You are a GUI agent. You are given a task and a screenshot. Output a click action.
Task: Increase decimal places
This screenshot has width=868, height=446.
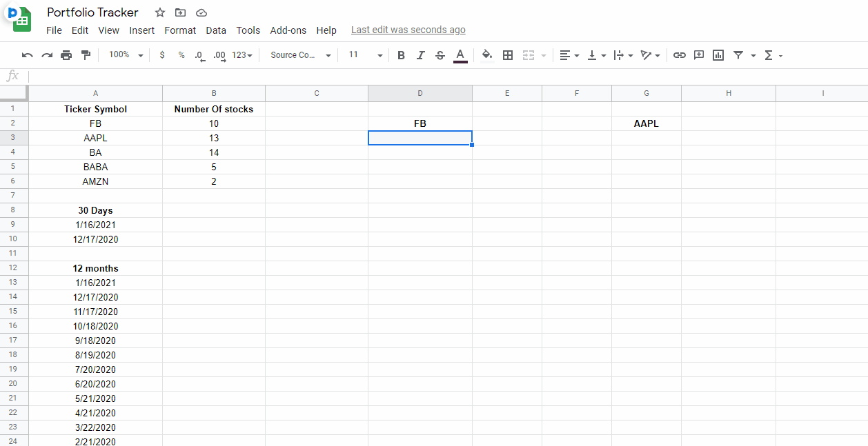(219, 55)
